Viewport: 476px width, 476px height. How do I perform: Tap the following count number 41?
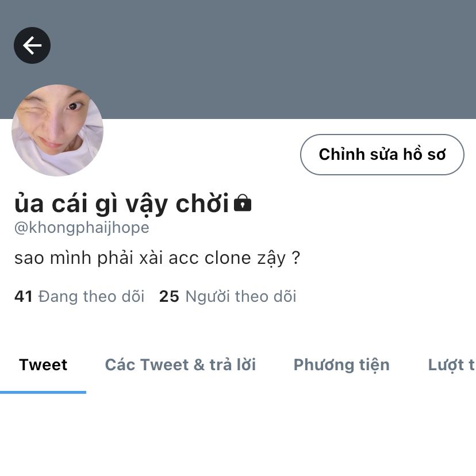click(24, 296)
